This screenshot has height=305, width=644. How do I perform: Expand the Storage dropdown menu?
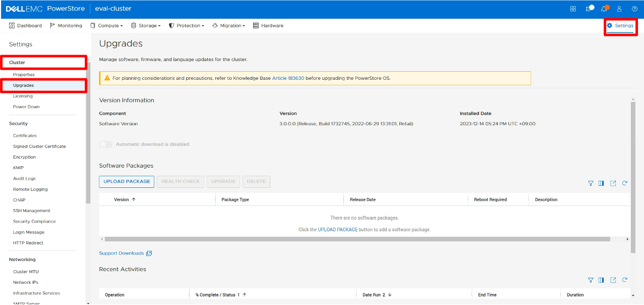pos(146,25)
